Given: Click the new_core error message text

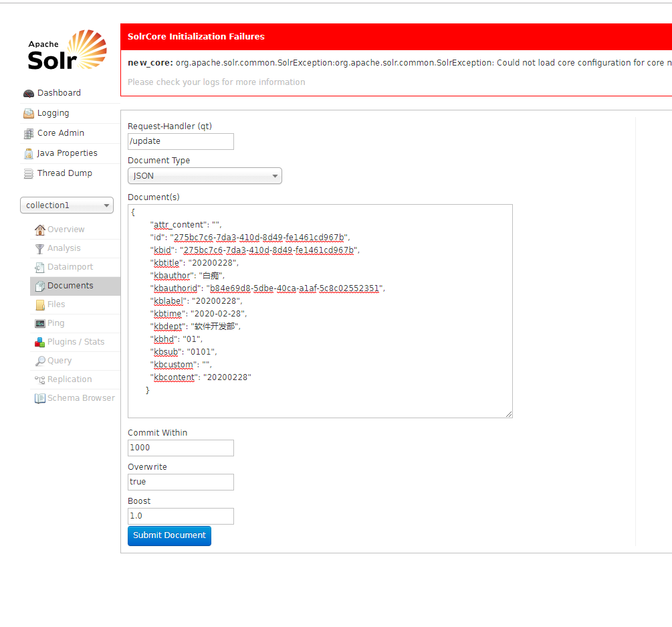Looking at the screenshot, I should tap(399, 63).
